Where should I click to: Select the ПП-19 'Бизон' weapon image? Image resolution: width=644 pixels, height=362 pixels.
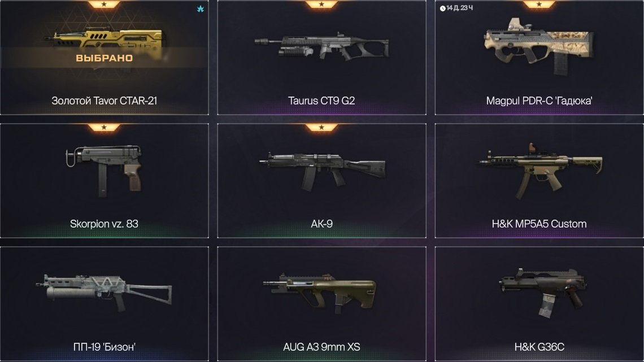tap(104, 292)
